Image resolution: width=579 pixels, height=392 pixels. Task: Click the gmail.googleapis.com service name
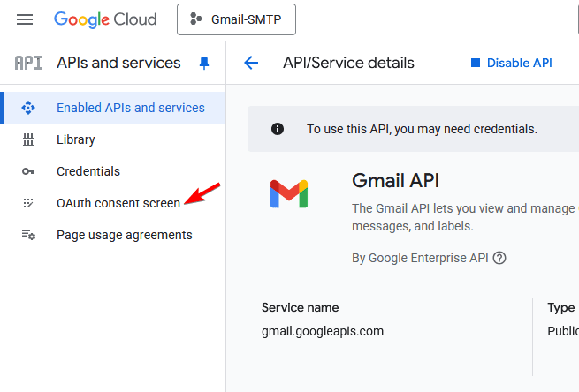coord(323,331)
